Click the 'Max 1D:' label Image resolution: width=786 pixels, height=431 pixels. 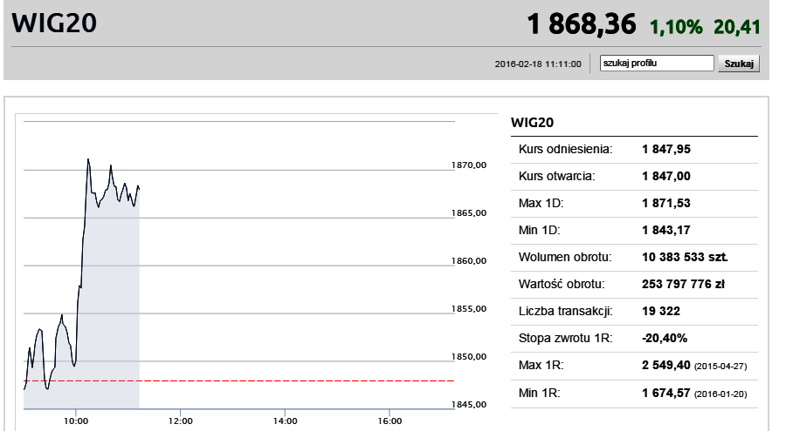pos(541,203)
